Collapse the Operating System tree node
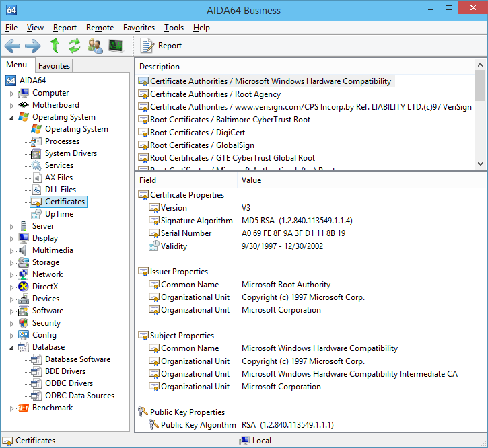 (11, 118)
